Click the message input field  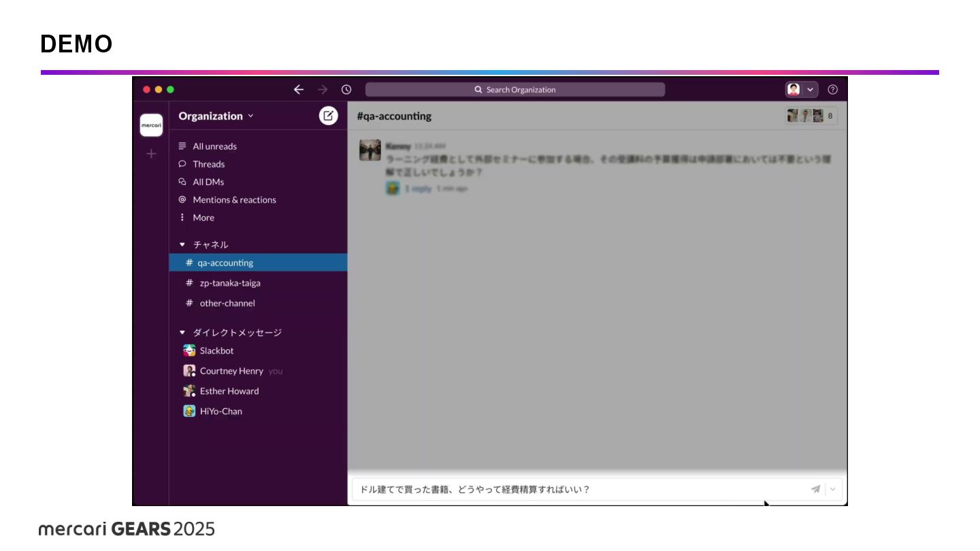597,489
